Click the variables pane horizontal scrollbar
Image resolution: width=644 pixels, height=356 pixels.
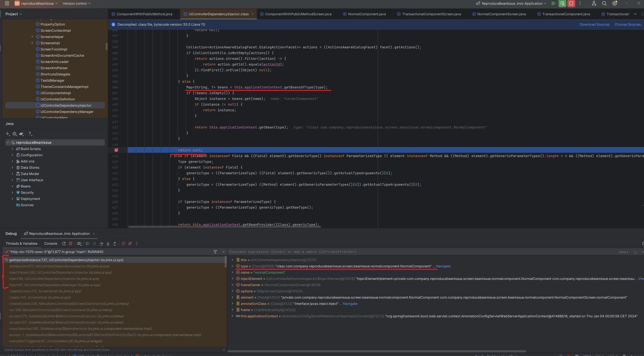click(377, 351)
